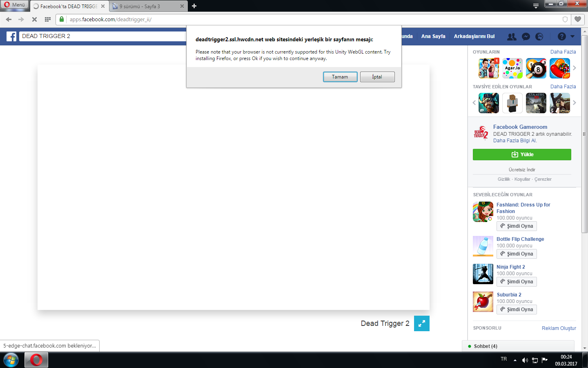This screenshot has width=588, height=368.
Task: Toggle fullscreen for Dead Trigger 2
Action: point(422,323)
